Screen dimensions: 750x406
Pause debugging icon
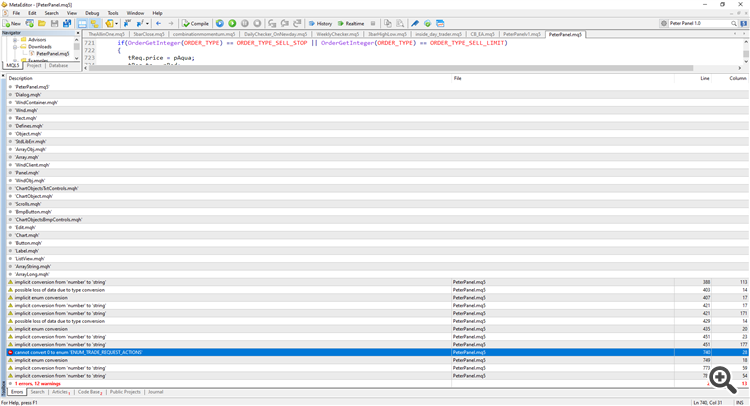tap(245, 23)
